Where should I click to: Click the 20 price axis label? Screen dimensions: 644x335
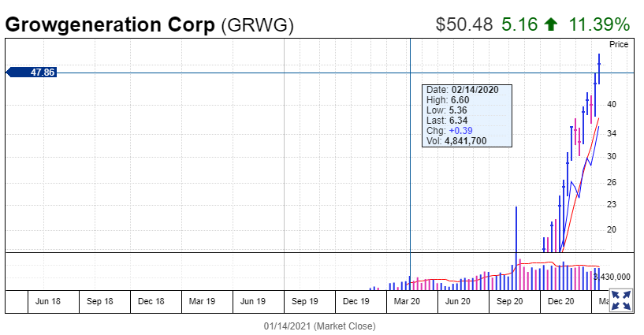coord(612,230)
